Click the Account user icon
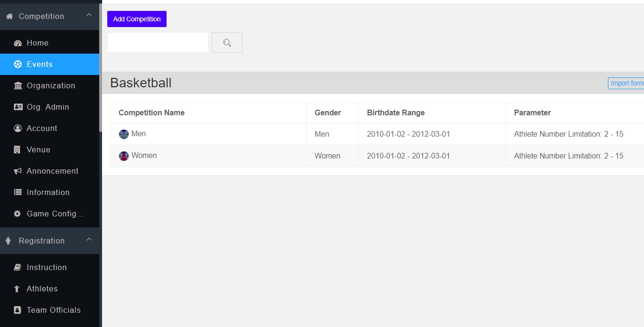Image resolution: width=644 pixels, height=327 pixels. click(x=18, y=129)
